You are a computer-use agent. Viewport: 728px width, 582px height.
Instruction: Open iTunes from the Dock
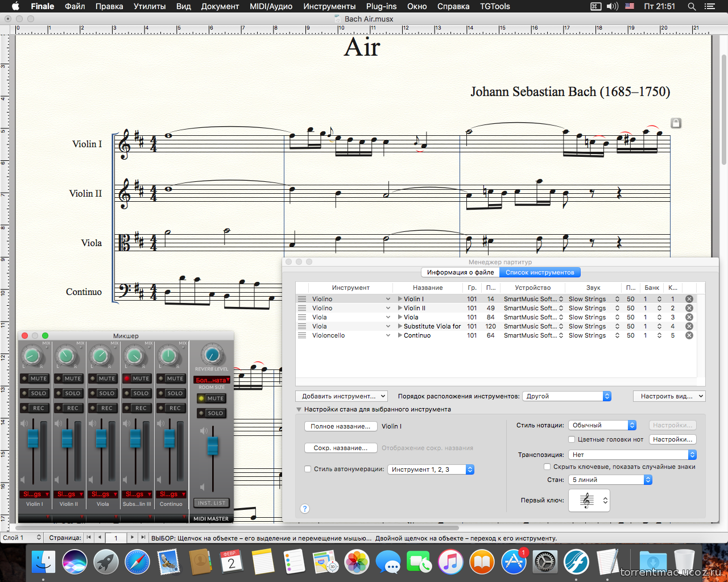(x=451, y=562)
